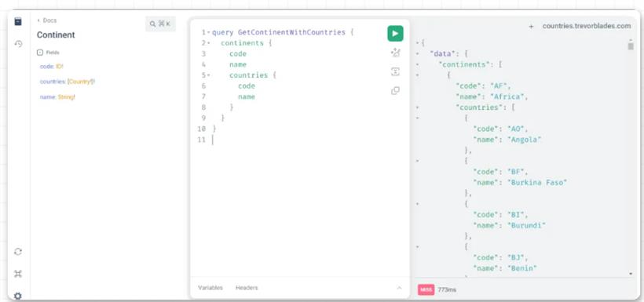Click the GetContinentWithCountries query name
The width and height of the screenshot is (644, 302).
(x=291, y=32)
